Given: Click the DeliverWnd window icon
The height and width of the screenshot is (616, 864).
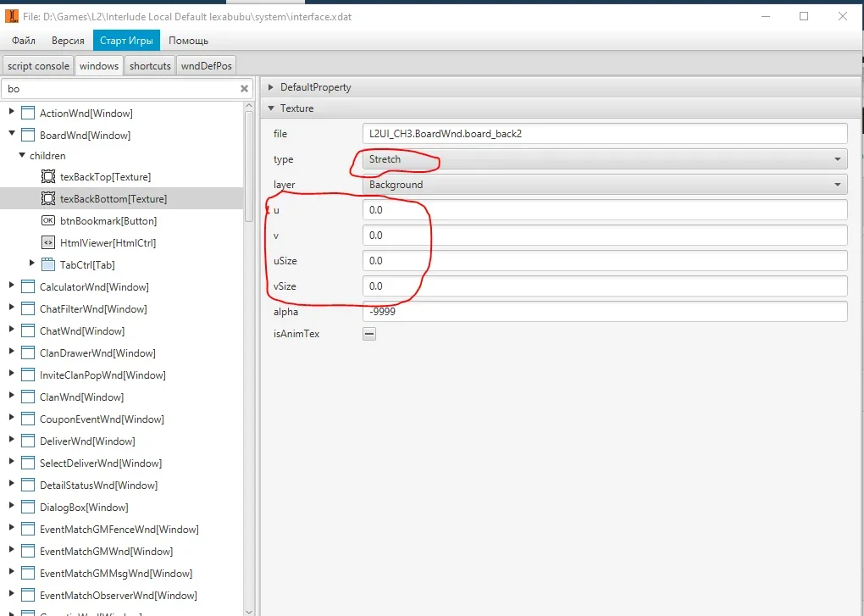Looking at the screenshot, I should (28, 441).
